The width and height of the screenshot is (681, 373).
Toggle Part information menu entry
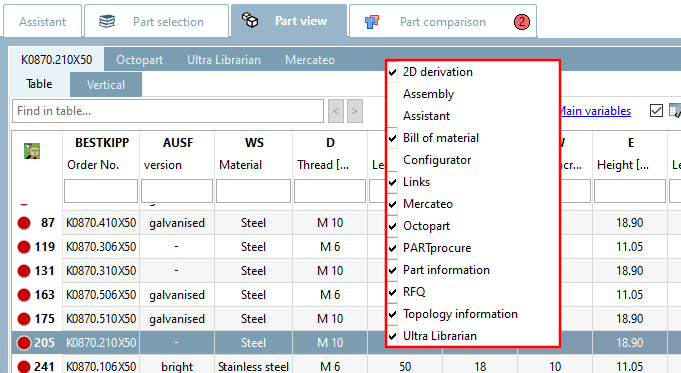[473, 270]
